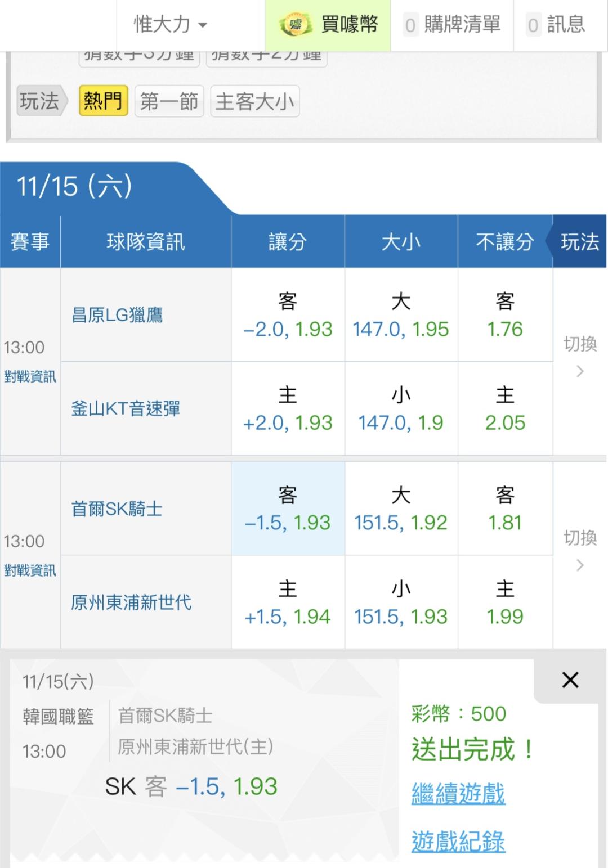The width and height of the screenshot is (608, 868).
Task: Pick 原州東浦新世代 spread +1.5 at 1.94
Action: click(x=288, y=603)
